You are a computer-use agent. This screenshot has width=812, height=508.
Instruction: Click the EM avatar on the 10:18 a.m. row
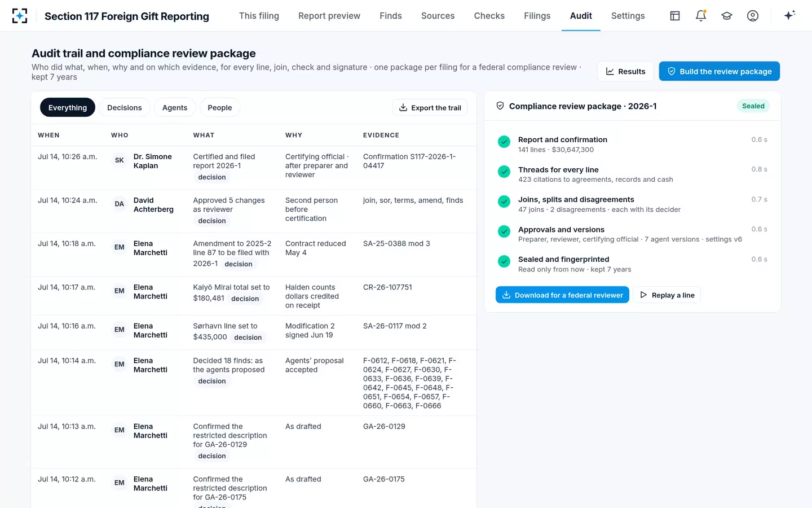tap(120, 247)
